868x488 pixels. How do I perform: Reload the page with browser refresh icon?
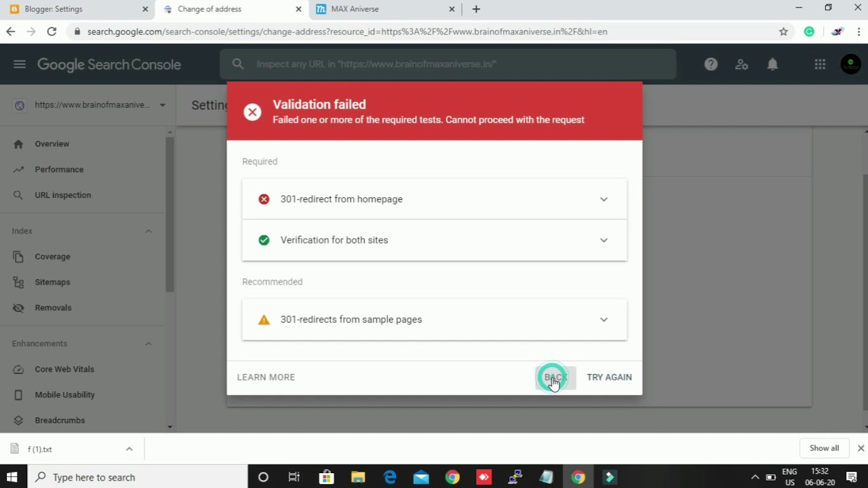pyautogui.click(x=52, y=31)
